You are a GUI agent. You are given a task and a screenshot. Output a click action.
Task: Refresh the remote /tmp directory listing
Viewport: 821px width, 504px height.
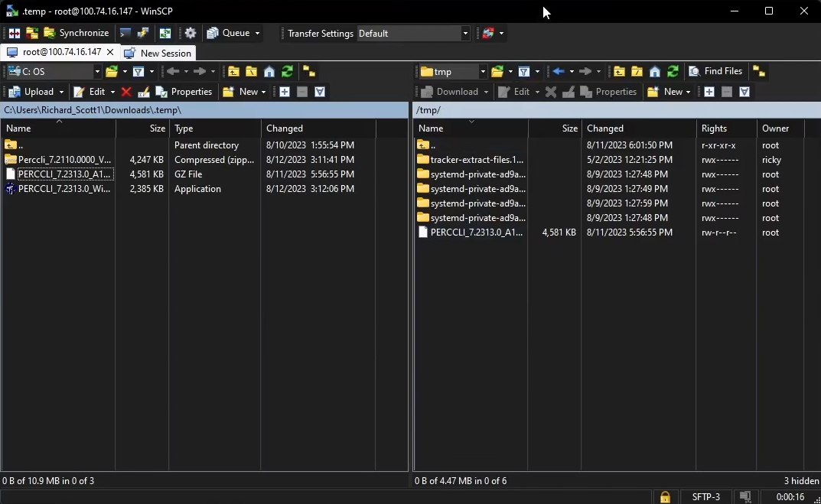pos(673,71)
